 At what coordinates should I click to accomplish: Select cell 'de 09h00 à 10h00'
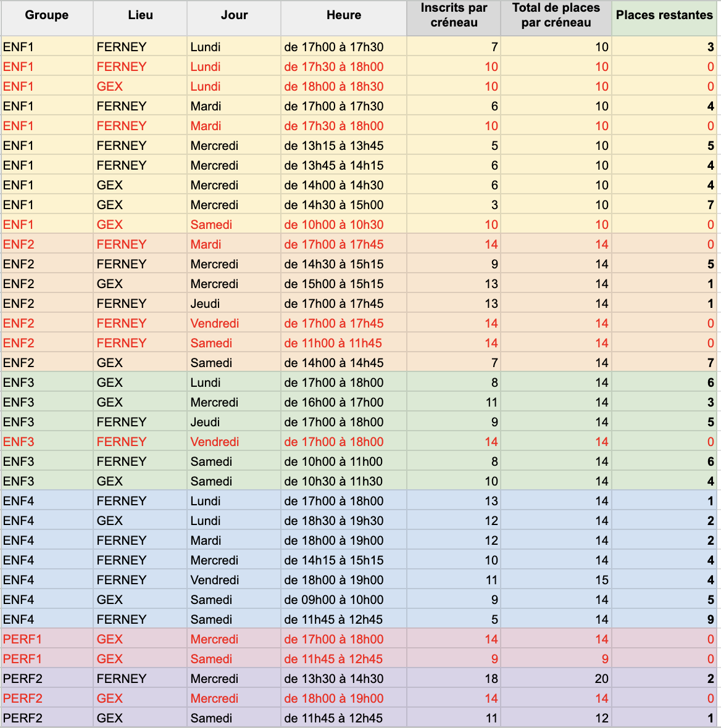pyautogui.click(x=344, y=600)
